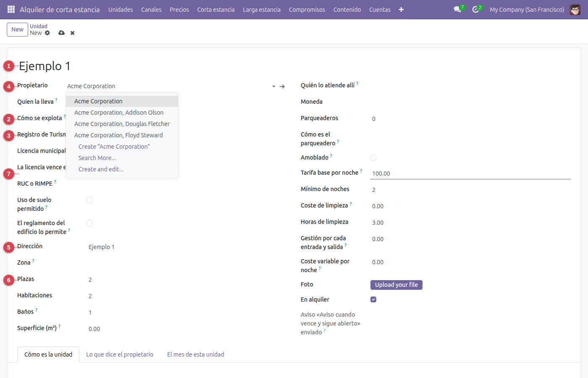Click the user avatar picture

[575, 9]
